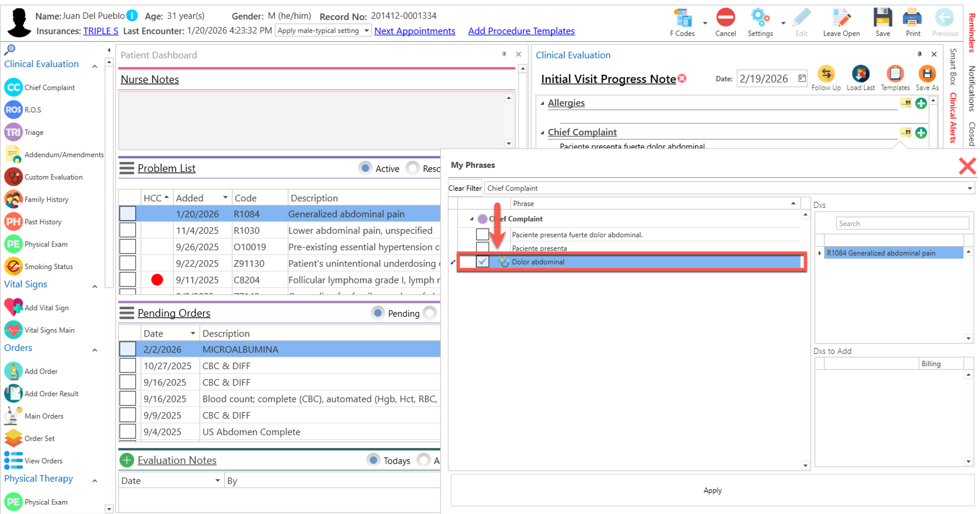Click the Add Vital Sign icon

[x=13, y=307]
